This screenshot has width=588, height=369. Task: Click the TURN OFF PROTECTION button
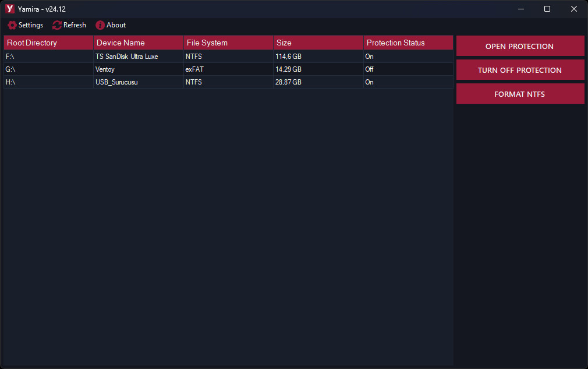click(x=520, y=70)
